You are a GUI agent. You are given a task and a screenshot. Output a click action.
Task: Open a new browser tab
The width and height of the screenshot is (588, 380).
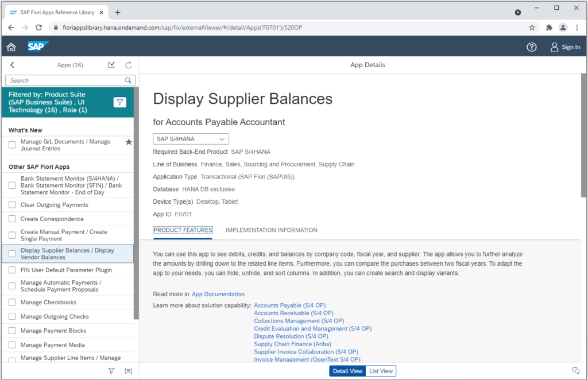(118, 13)
